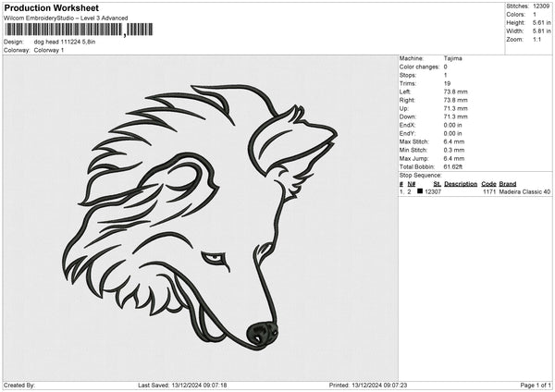The image size is (555, 392).
Task: Click the Machine value Tajima
Action: [x=452, y=58]
